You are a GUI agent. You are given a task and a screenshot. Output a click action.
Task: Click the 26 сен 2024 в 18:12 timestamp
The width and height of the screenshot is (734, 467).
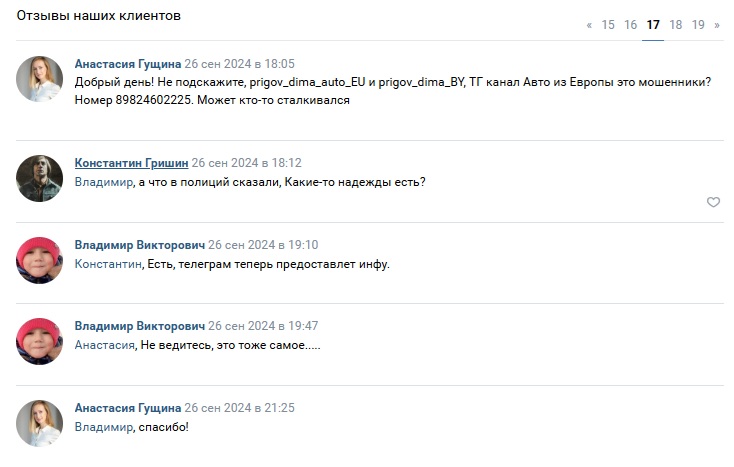point(246,163)
